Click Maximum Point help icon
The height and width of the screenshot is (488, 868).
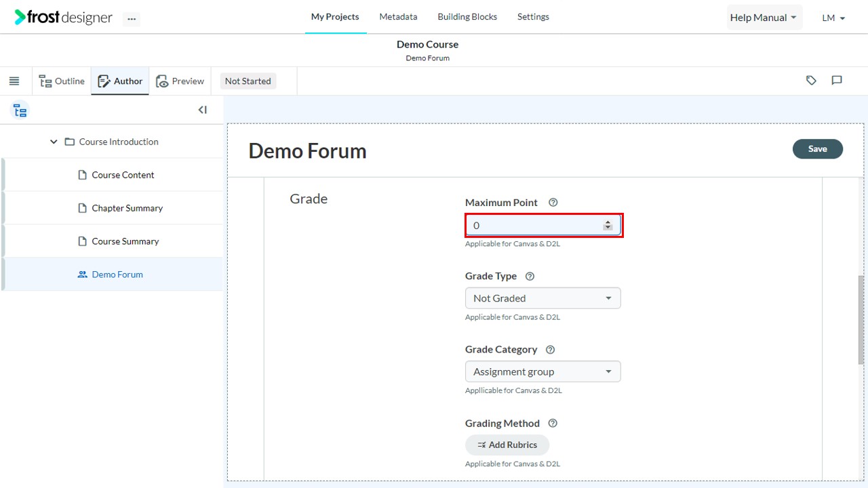point(553,203)
